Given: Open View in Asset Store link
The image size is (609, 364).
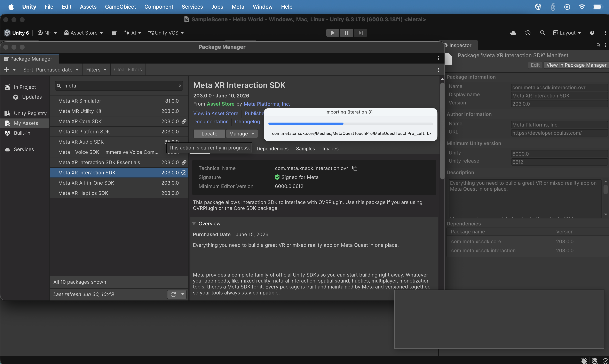Looking at the screenshot, I should pyautogui.click(x=216, y=113).
